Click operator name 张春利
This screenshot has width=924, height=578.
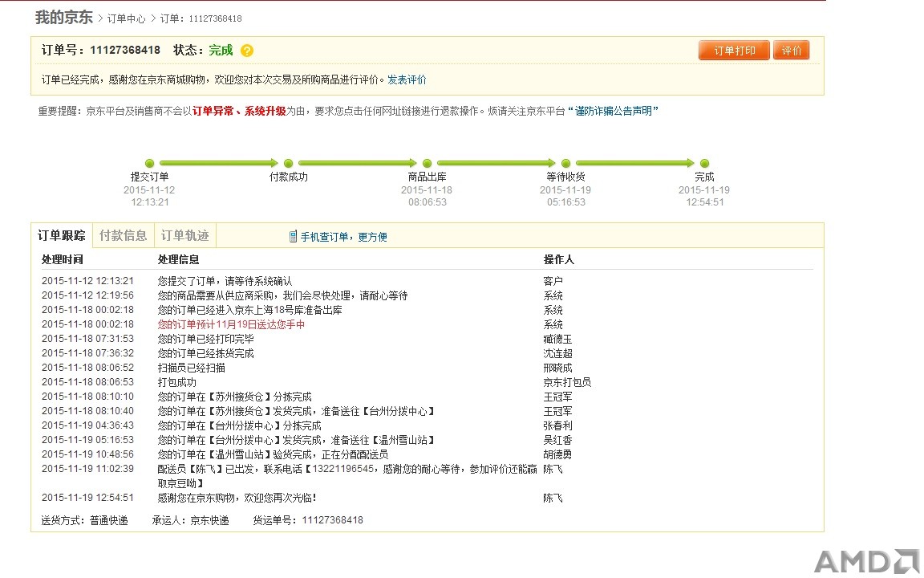point(557,425)
